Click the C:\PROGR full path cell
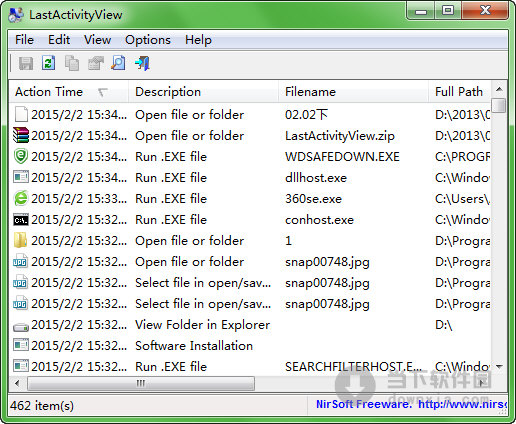 462,157
